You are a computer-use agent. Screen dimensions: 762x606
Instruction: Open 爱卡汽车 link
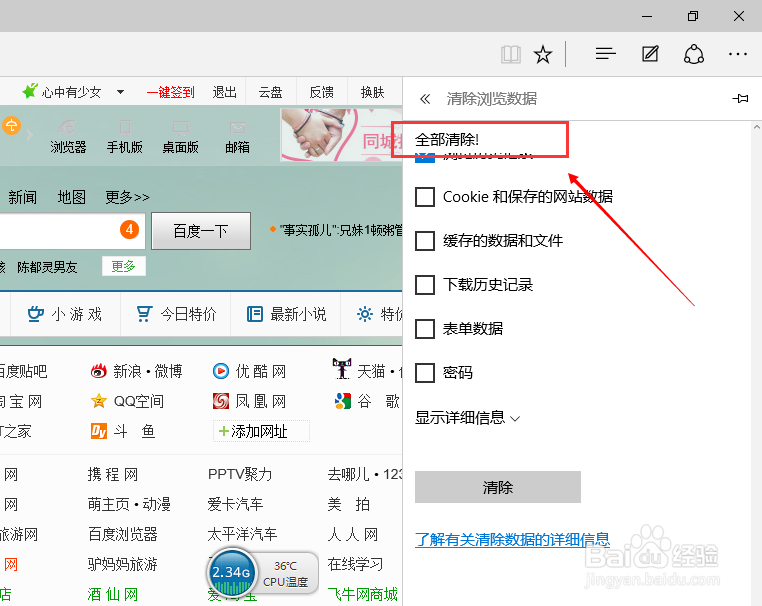click(235, 504)
